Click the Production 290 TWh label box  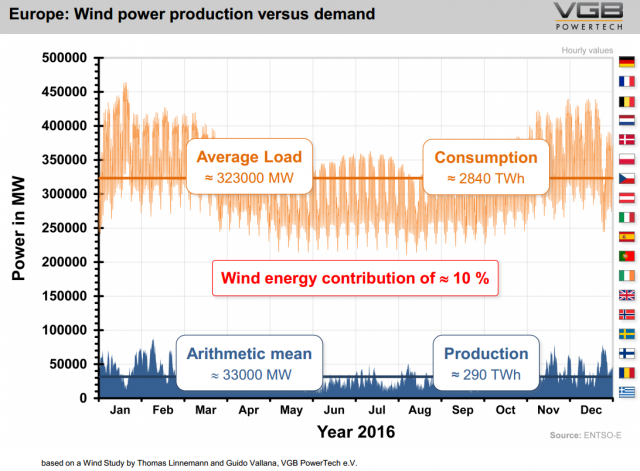pyautogui.click(x=486, y=363)
